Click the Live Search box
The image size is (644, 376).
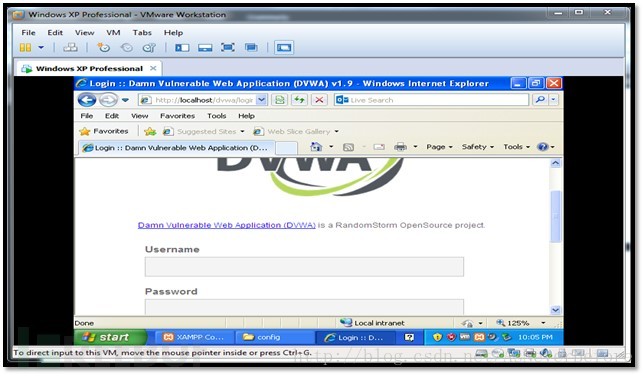(x=431, y=100)
